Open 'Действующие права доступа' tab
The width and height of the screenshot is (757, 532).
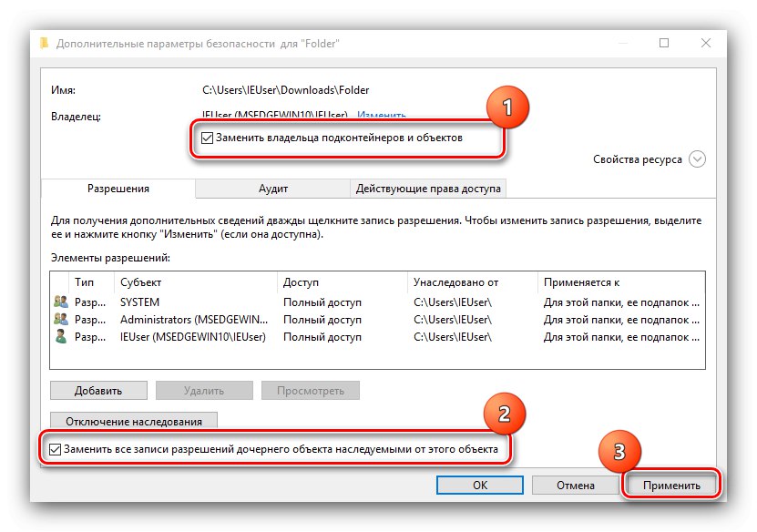point(428,189)
